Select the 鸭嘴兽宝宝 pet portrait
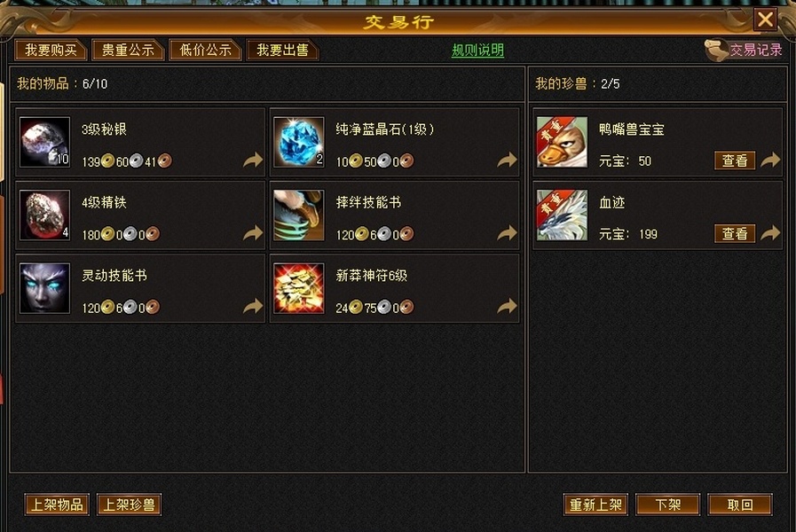796x532 pixels. pyautogui.click(x=562, y=142)
